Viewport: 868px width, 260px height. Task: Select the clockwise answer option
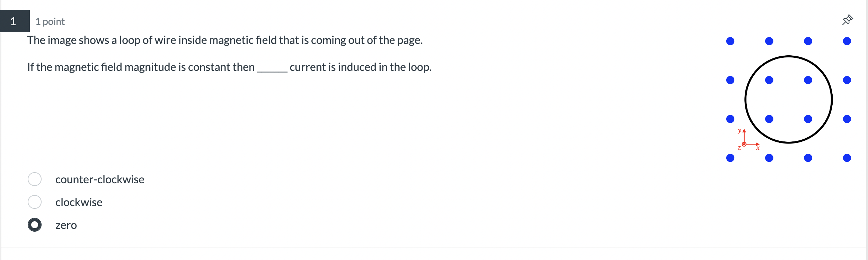coord(35,202)
